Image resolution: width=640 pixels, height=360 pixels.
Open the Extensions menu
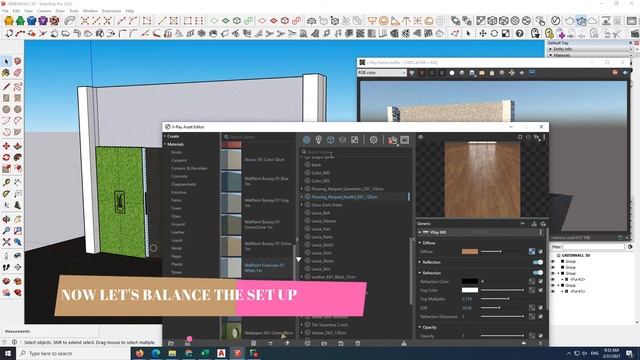[111, 11]
